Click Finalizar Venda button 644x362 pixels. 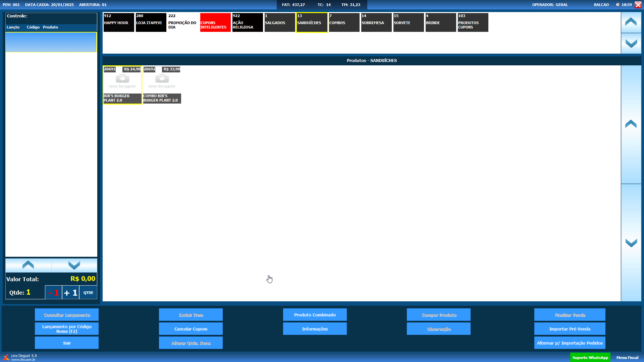(x=570, y=315)
